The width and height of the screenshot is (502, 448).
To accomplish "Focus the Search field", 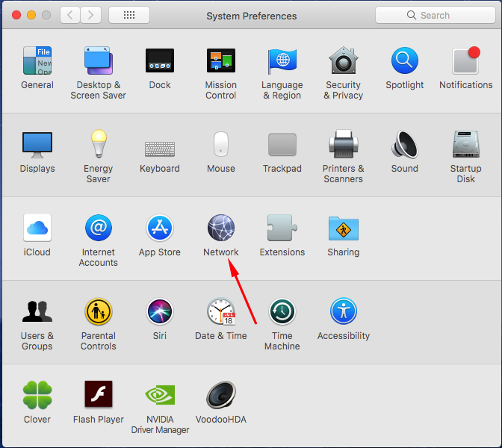I will pyautogui.click(x=435, y=15).
